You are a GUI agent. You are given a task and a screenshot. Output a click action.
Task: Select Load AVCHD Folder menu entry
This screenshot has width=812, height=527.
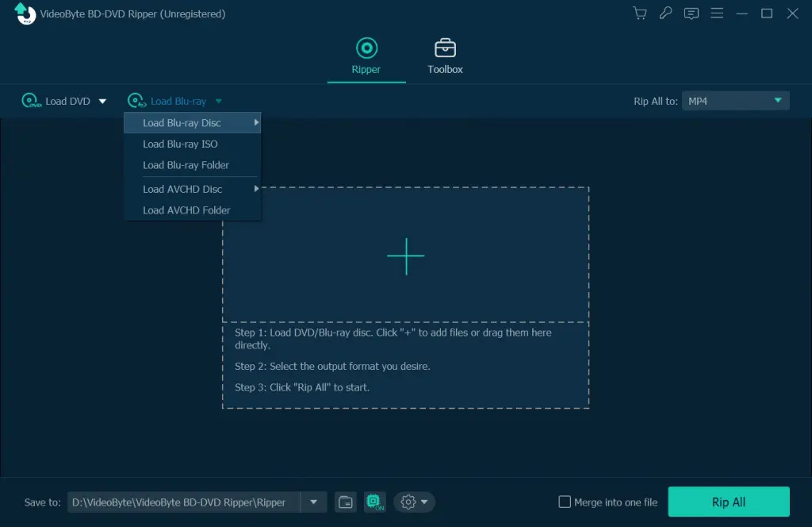(186, 210)
